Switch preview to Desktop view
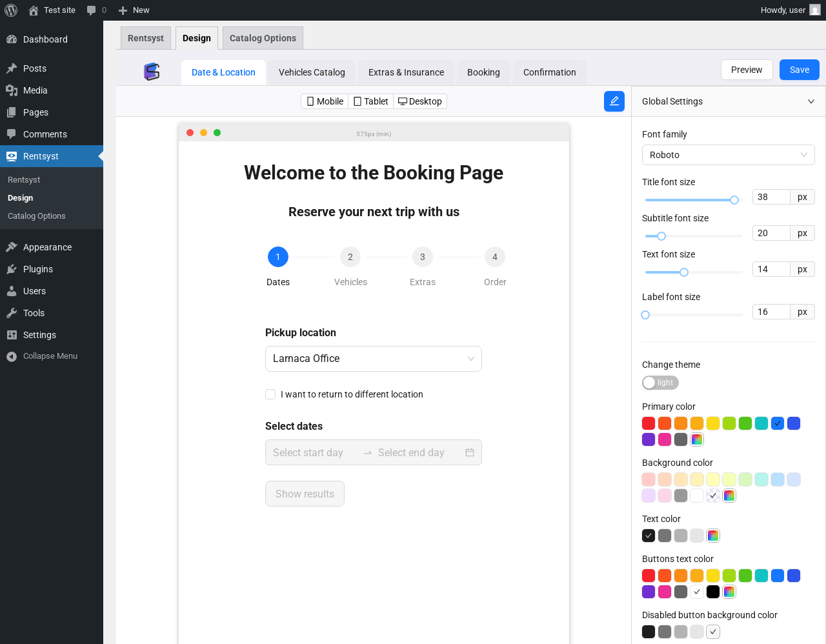826x644 pixels. click(420, 101)
